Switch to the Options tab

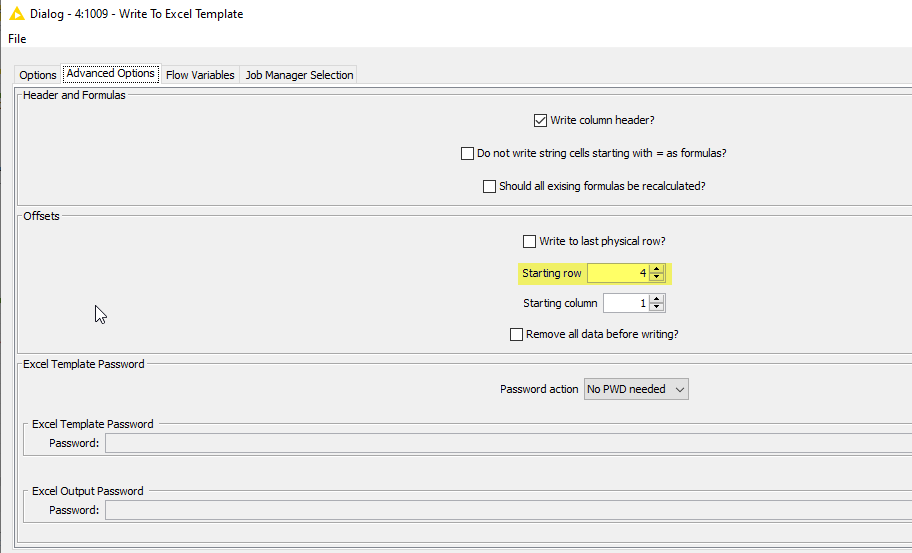38,75
